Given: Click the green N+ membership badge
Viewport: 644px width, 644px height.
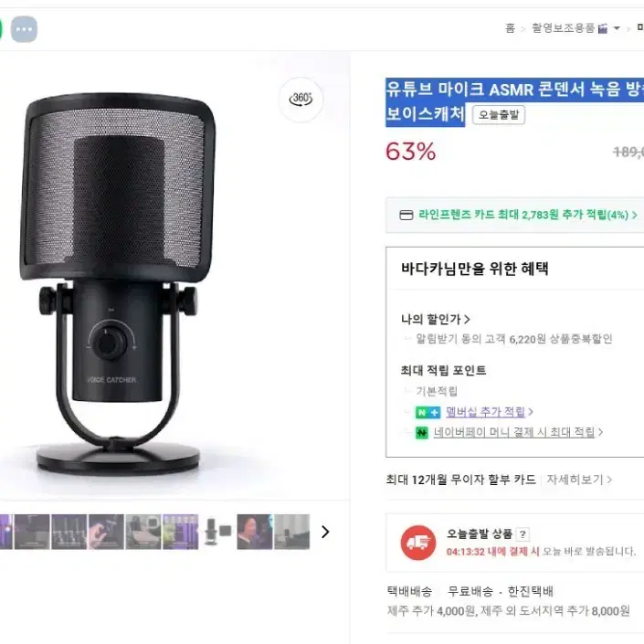Looking at the screenshot, I should [428, 412].
